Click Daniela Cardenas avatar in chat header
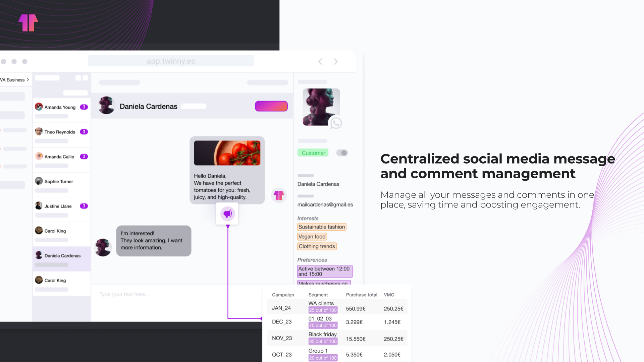Screen dimensions: 644x362 [107, 106]
